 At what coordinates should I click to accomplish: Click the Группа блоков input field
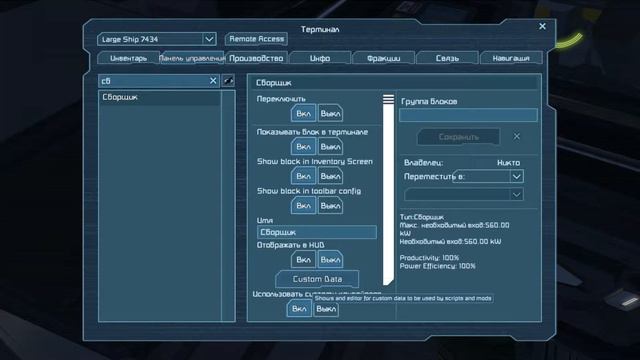click(x=468, y=115)
